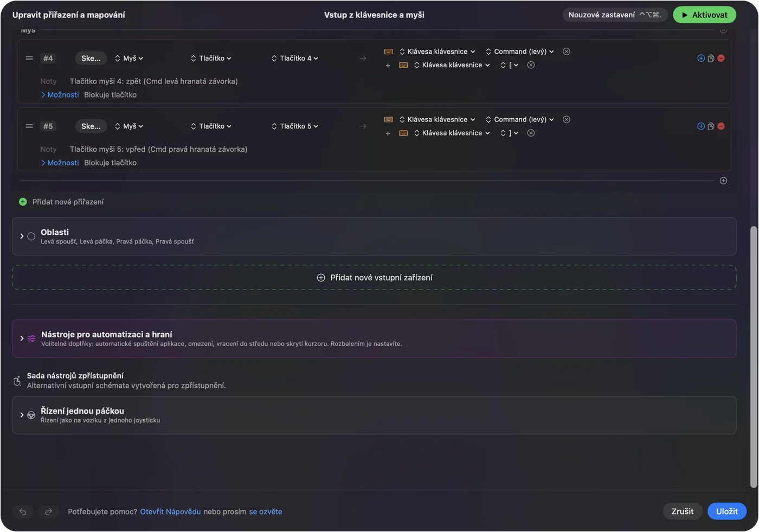This screenshot has height=532, width=759.
Task: Click the circled plus below mapping #5
Action: (723, 181)
